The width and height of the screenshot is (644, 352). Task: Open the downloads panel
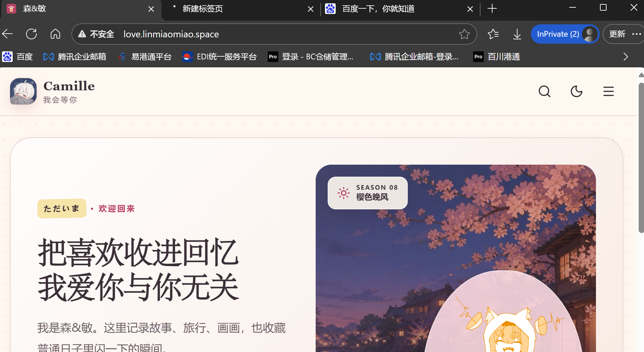[x=517, y=34]
